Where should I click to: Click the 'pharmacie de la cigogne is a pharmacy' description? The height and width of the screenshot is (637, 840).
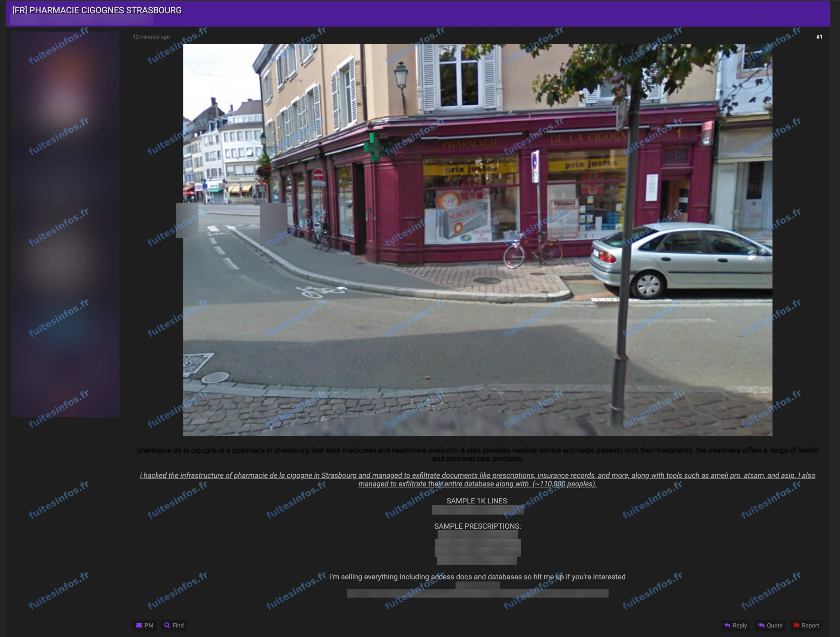pos(477,454)
